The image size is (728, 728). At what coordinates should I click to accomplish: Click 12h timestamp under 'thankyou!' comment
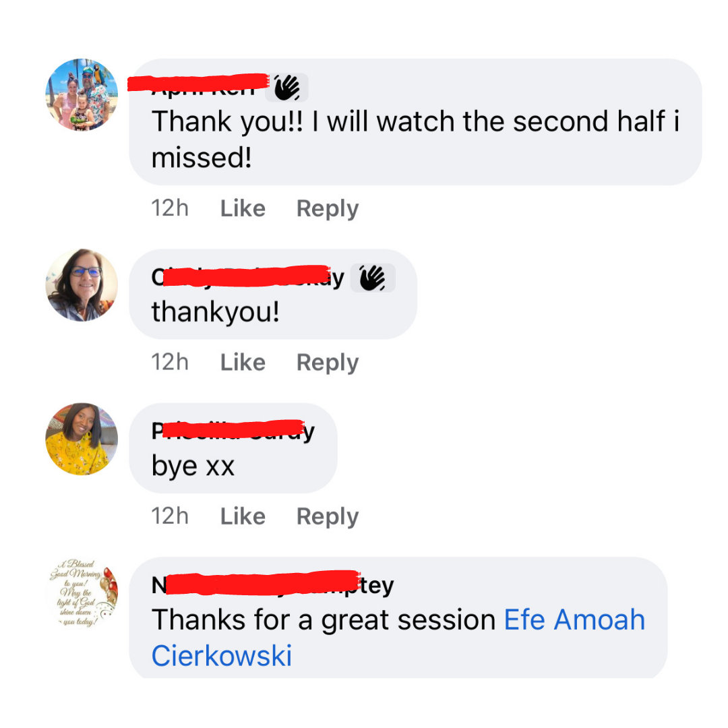(170, 362)
